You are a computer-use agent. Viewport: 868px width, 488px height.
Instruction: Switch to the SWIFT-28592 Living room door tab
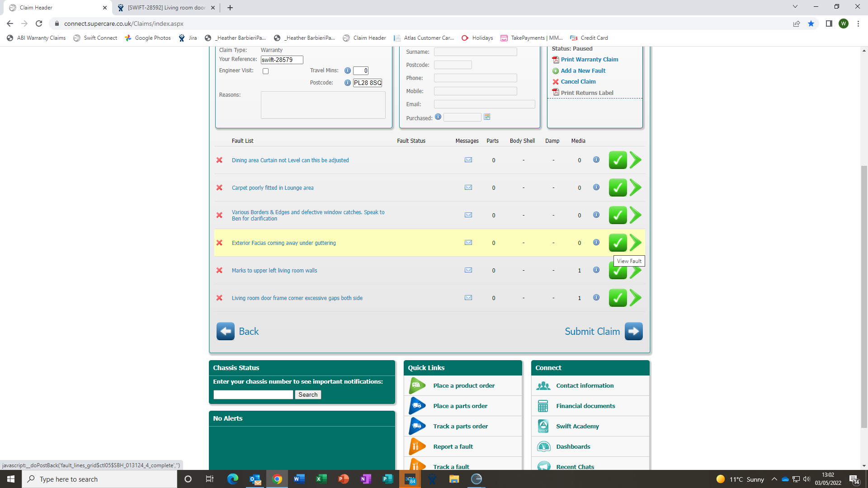[x=166, y=8]
